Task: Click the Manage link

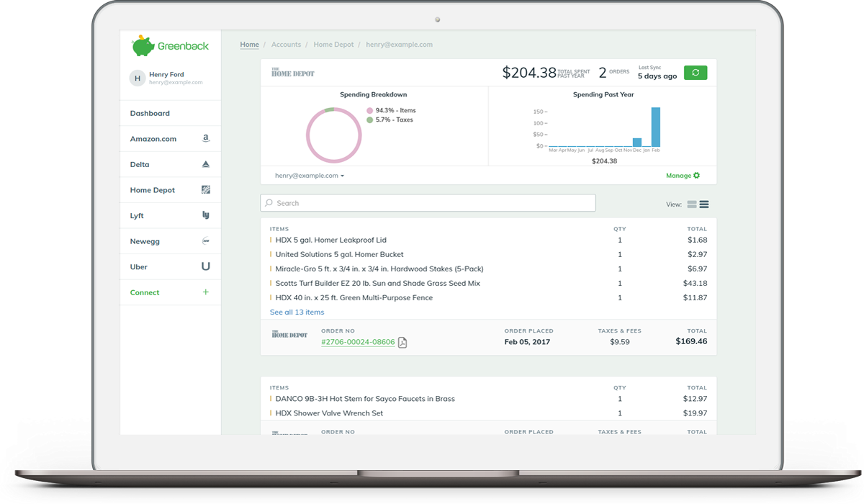Action: coord(678,176)
